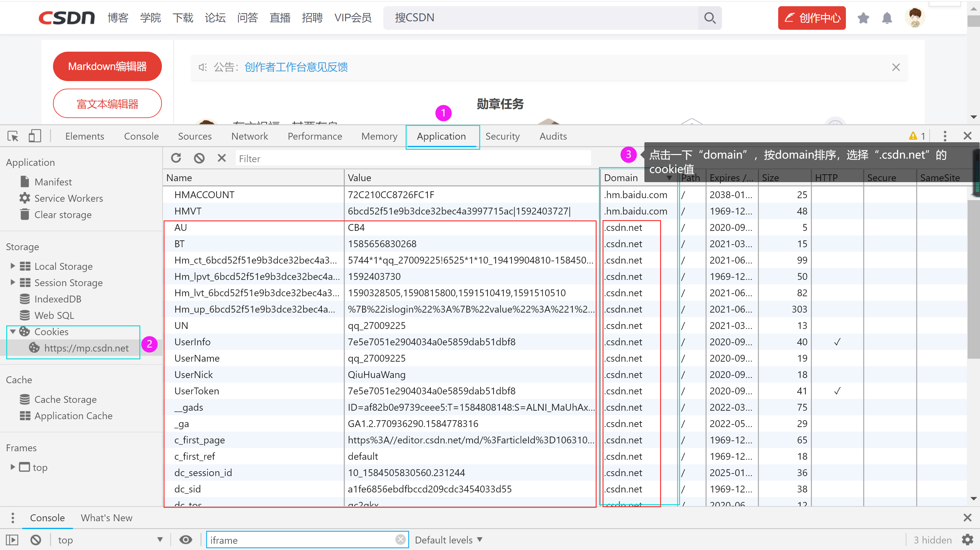Click the favorites star icon in header
Viewport: 980px width, 550px height.
863,18
